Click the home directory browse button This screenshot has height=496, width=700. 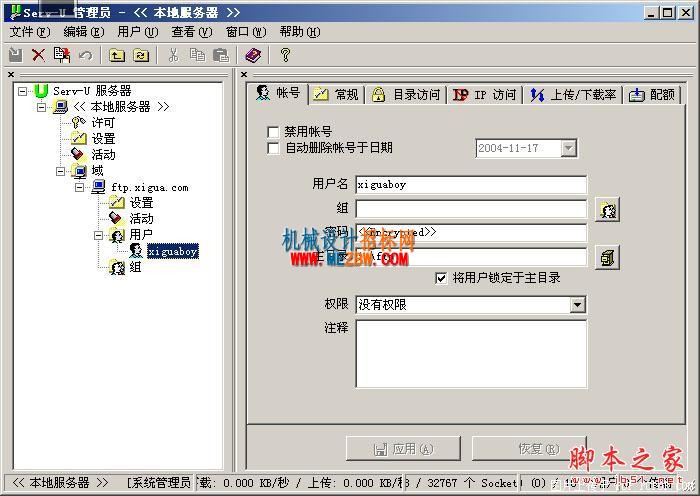pos(608,258)
